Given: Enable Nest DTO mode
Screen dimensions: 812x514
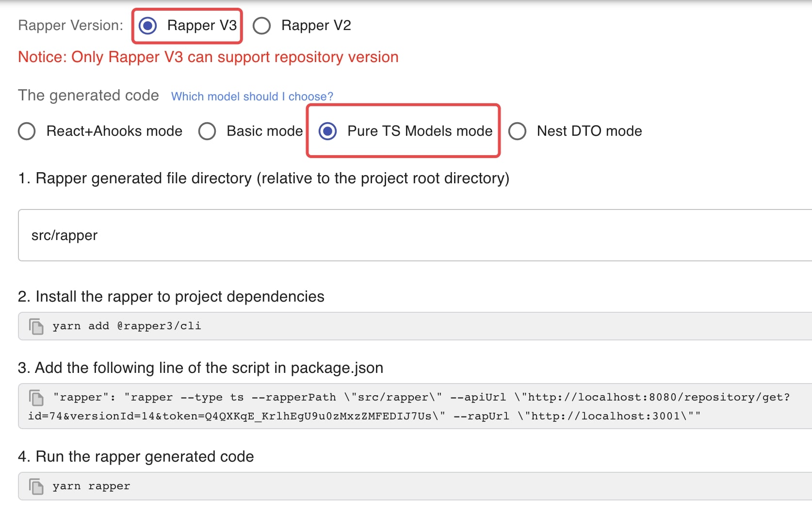Looking at the screenshot, I should pyautogui.click(x=518, y=131).
